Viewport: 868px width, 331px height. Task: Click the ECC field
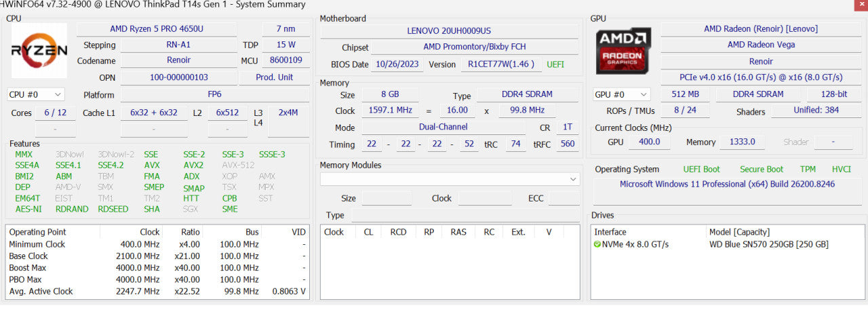(x=564, y=198)
